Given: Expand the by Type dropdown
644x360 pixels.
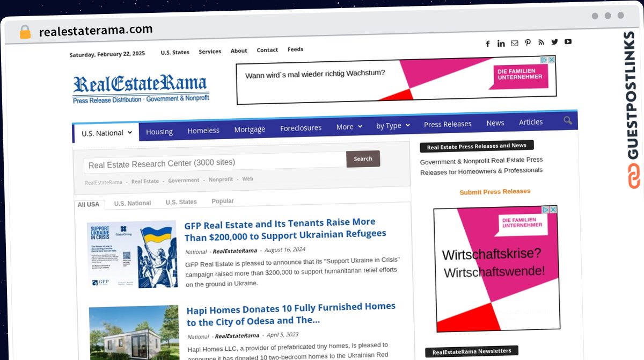Looking at the screenshot, I should pyautogui.click(x=392, y=126).
